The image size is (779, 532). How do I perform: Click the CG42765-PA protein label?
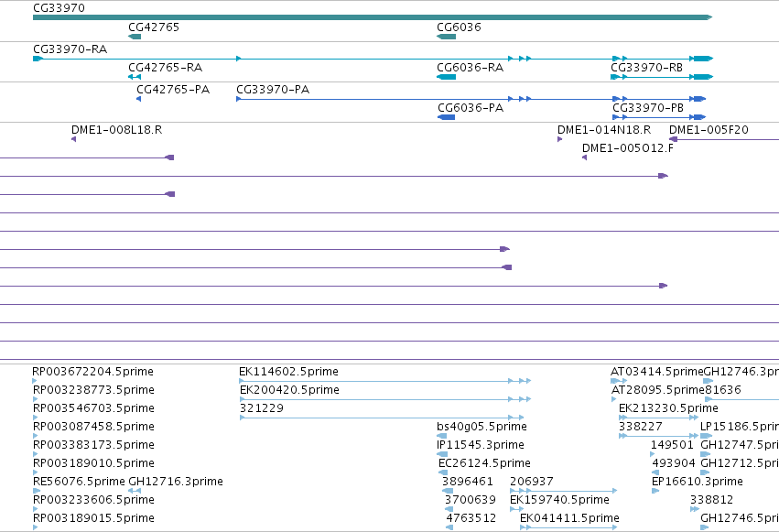tap(173, 90)
